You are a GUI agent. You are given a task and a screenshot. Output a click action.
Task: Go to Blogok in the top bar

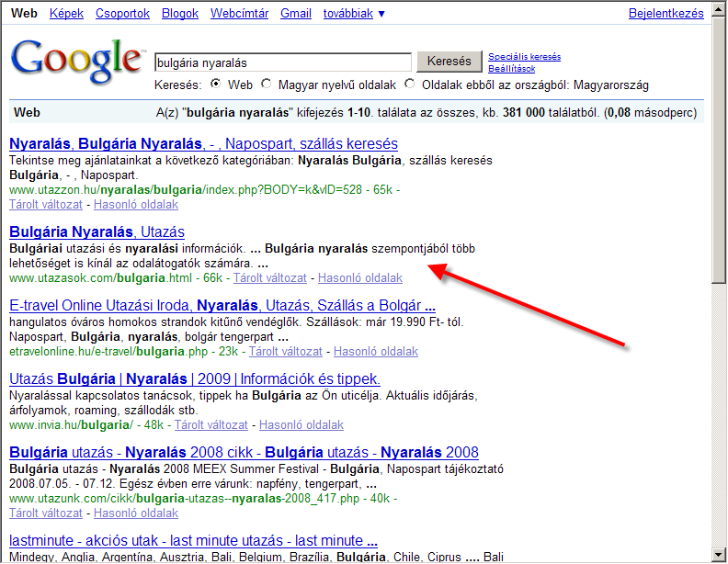(x=180, y=14)
